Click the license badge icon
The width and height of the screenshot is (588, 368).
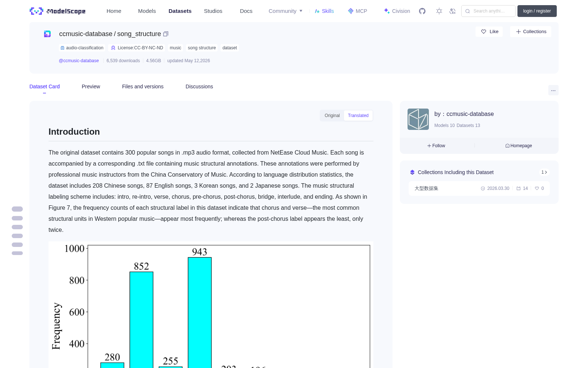(113, 48)
